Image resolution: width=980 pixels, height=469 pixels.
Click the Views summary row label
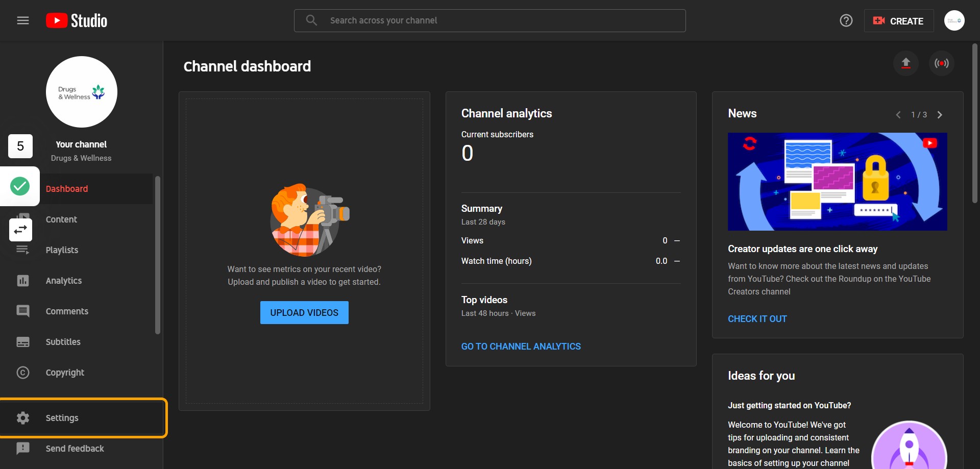472,240
